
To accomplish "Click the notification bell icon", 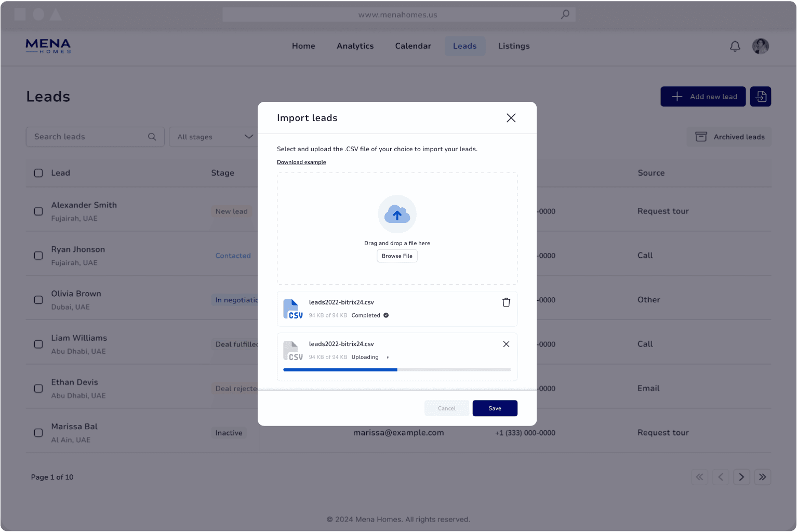I will pyautogui.click(x=735, y=46).
